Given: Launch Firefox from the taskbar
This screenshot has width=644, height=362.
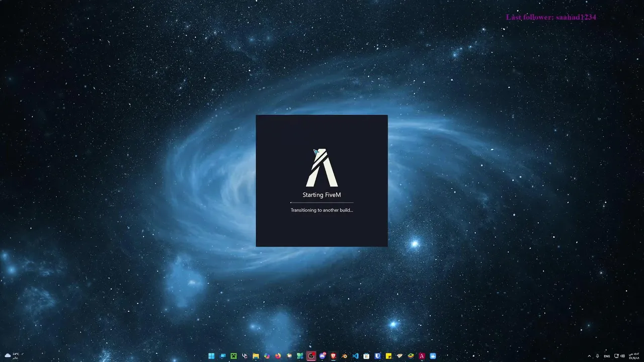Looking at the screenshot, I should tap(278, 356).
